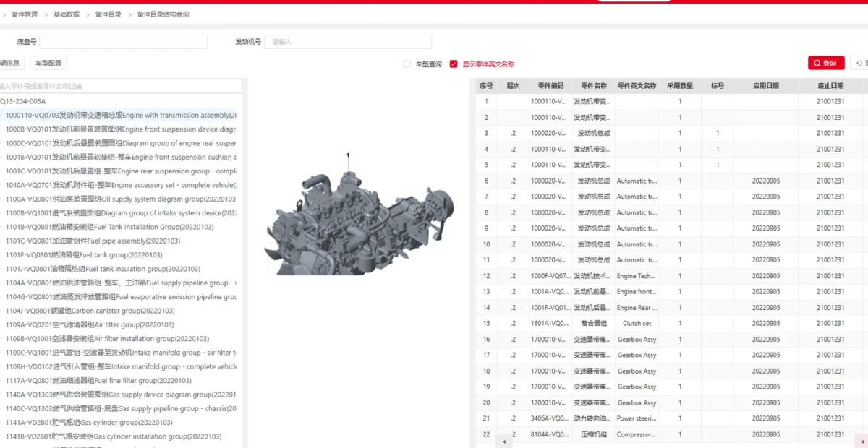Focus the 发动机号 input field
Viewport: 868px width, 448px height.
click(x=347, y=42)
